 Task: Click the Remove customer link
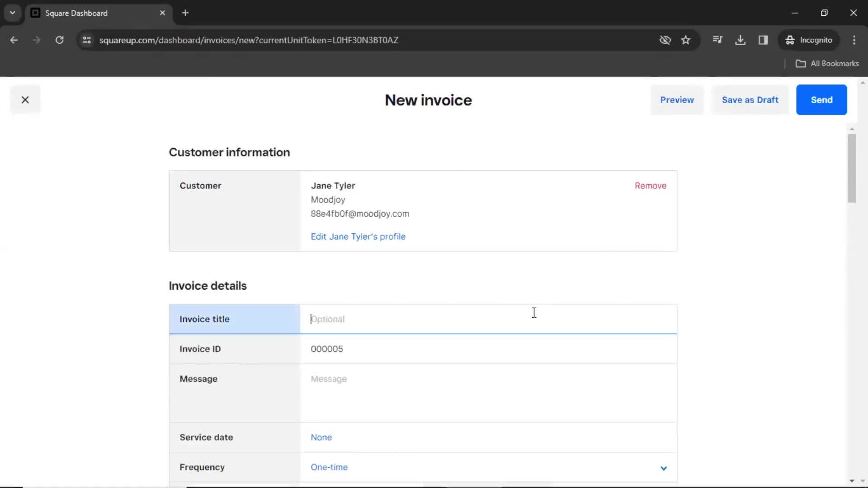[651, 185]
